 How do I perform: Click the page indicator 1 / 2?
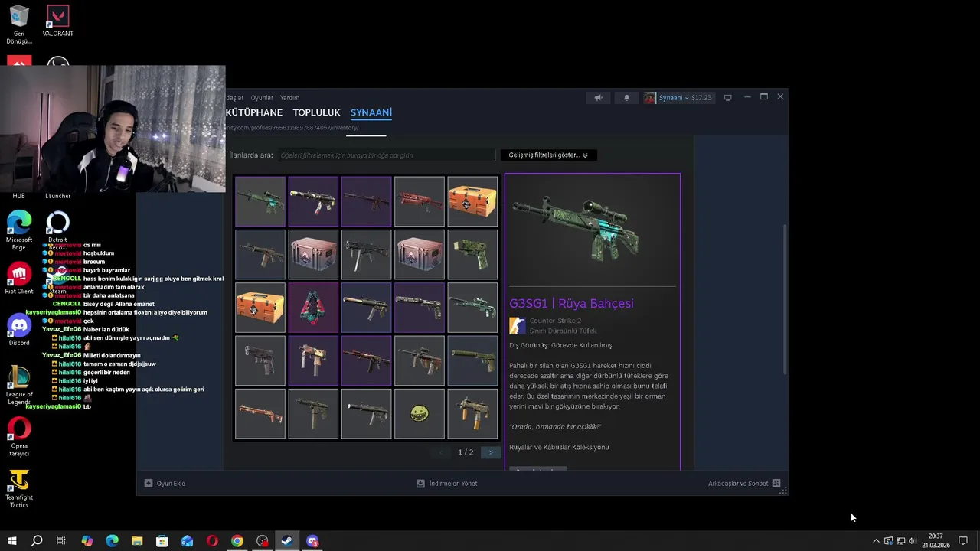465,452
